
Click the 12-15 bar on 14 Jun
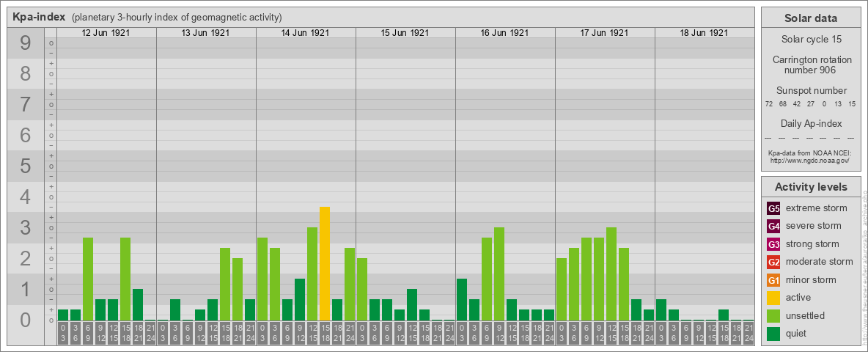(312, 274)
